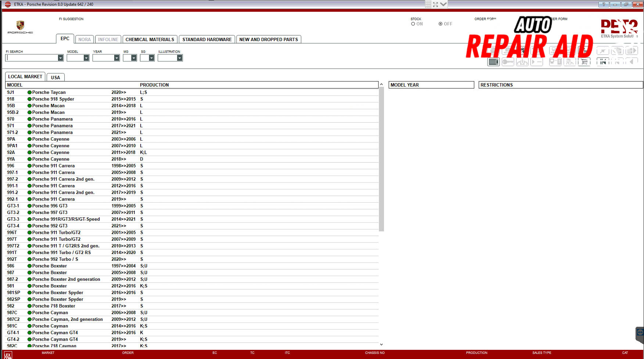Switch to the EPC tab
The width and height of the screenshot is (644, 359).
(x=65, y=39)
